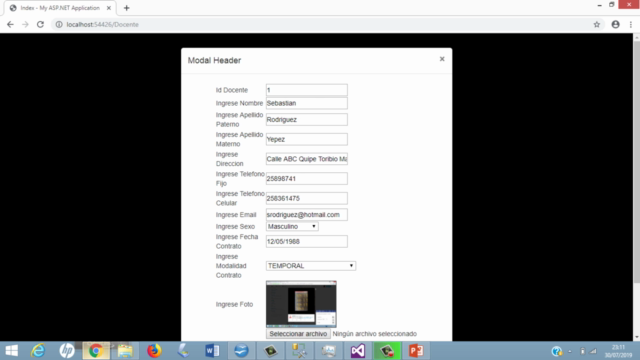Click the Email field
The image size is (640, 360).
point(307,215)
